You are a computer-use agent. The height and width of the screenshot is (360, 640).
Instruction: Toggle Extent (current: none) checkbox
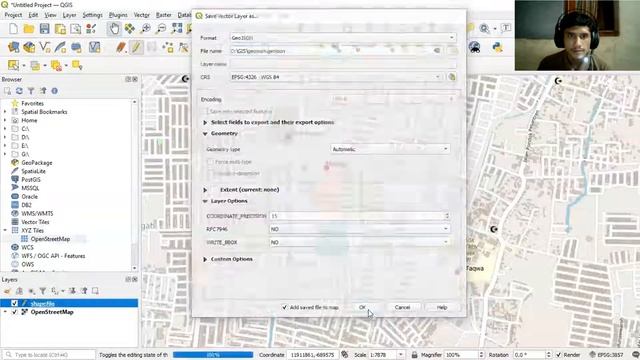[215, 190]
